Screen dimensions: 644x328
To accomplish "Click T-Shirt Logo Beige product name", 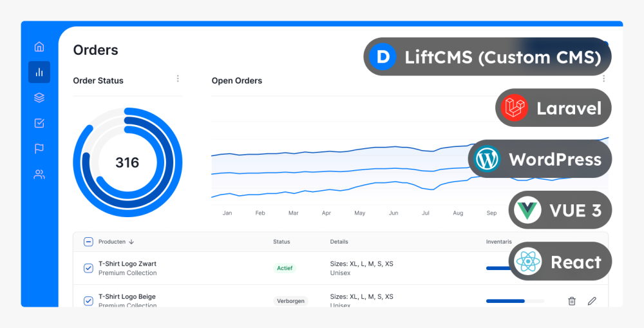I will [x=127, y=297].
